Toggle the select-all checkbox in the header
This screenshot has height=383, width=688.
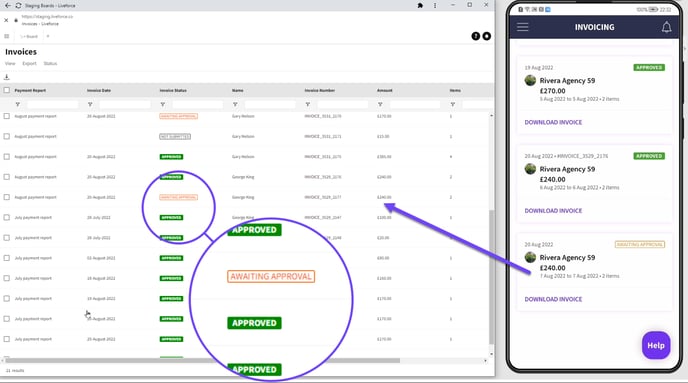[x=7, y=90]
